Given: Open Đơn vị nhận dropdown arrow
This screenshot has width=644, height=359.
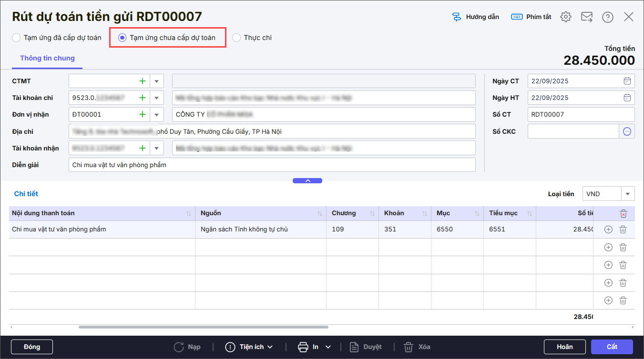Looking at the screenshot, I should pos(156,115).
